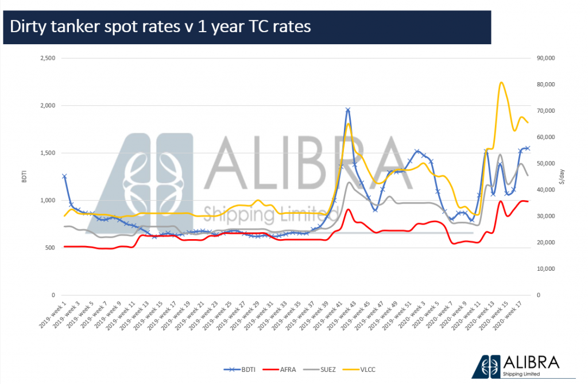The width and height of the screenshot is (588, 384).
Task: Click the 1,000 label on left axis
Action: (x=47, y=200)
